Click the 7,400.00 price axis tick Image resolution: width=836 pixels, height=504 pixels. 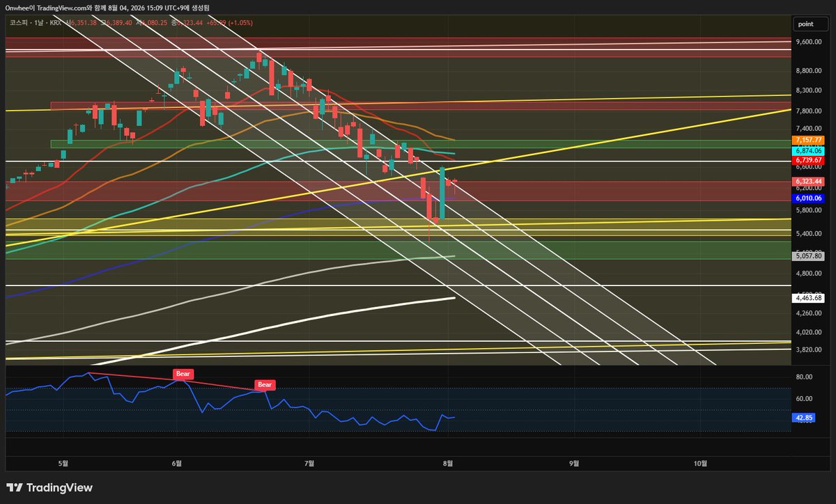point(810,129)
